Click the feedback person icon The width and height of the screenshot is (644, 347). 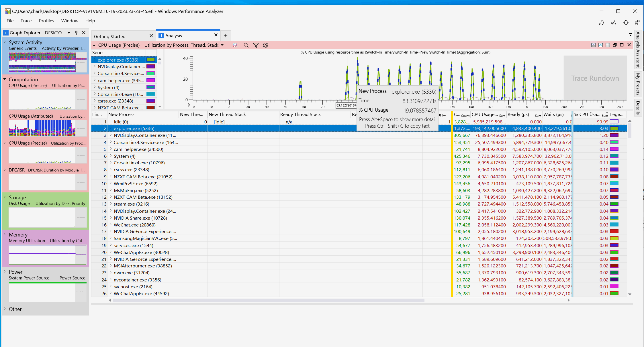[637, 23]
